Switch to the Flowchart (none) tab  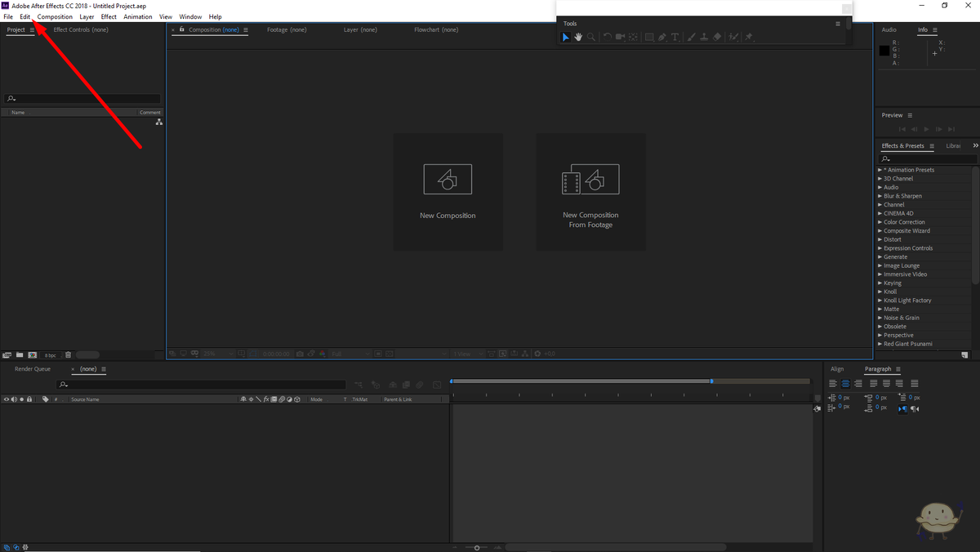436,29
